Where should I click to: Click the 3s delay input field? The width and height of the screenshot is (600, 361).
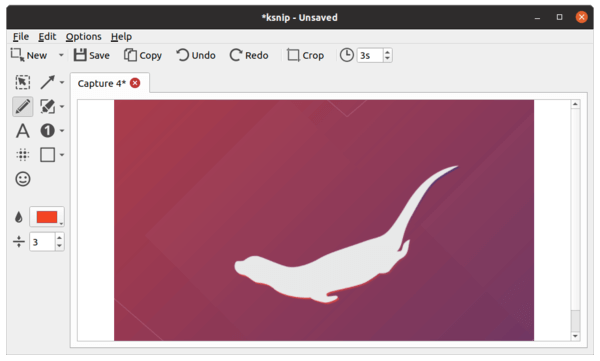click(370, 56)
